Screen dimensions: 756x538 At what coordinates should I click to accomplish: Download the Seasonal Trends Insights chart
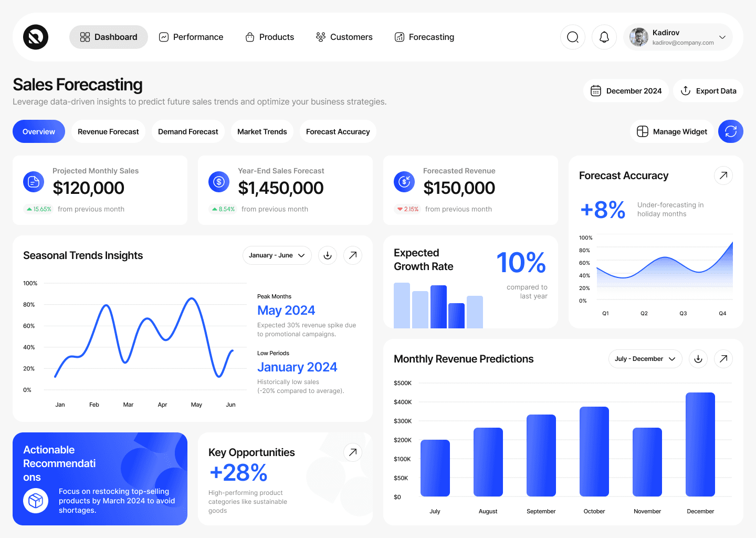328,255
